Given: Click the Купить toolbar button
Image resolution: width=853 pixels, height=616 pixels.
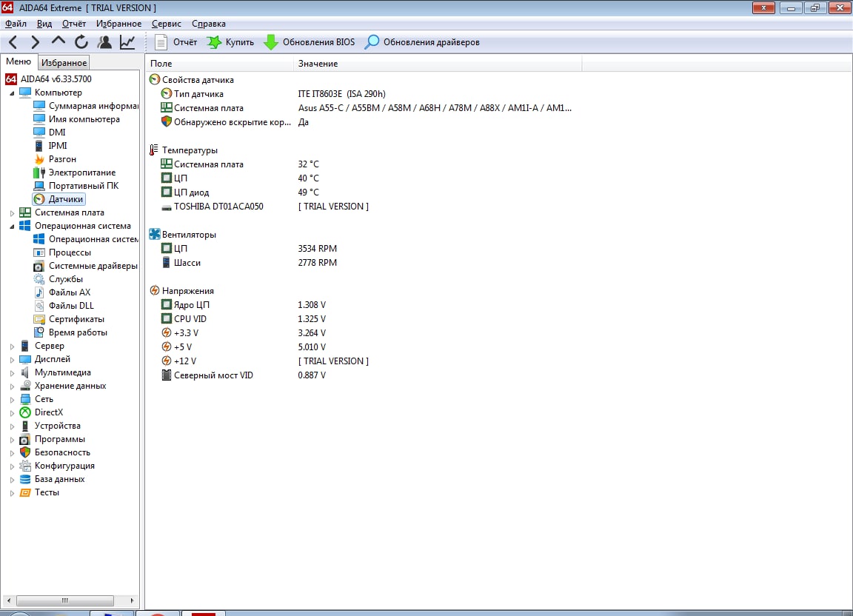Looking at the screenshot, I should click(x=230, y=42).
